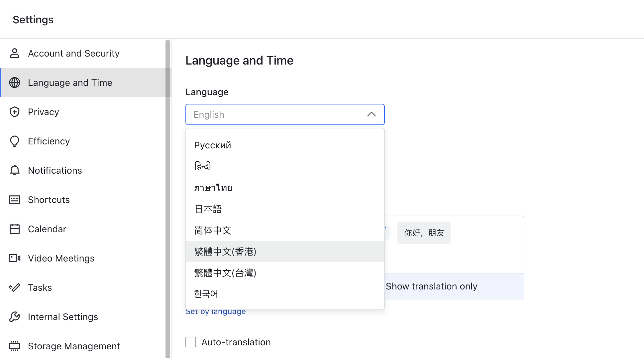
Task: Select the Video Meetings camera icon
Action: pos(15,258)
